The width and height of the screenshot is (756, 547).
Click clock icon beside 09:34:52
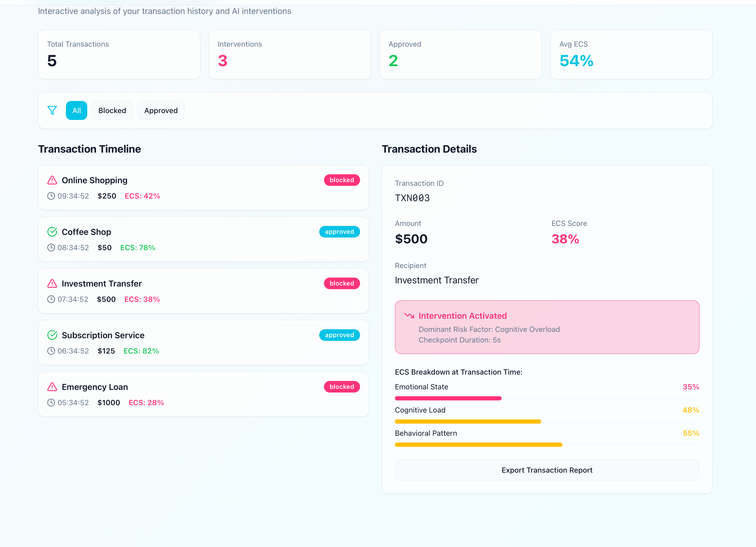point(51,196)
